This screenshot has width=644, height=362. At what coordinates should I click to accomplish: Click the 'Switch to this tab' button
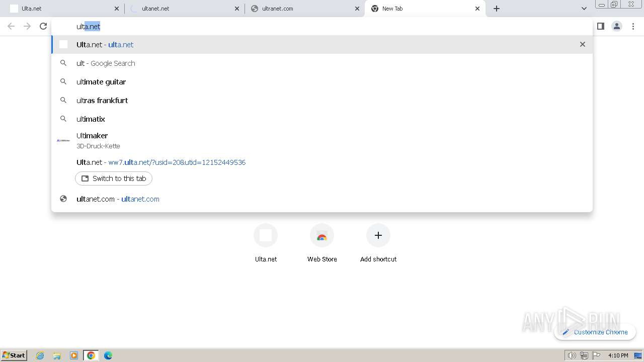tap(114, 178)
